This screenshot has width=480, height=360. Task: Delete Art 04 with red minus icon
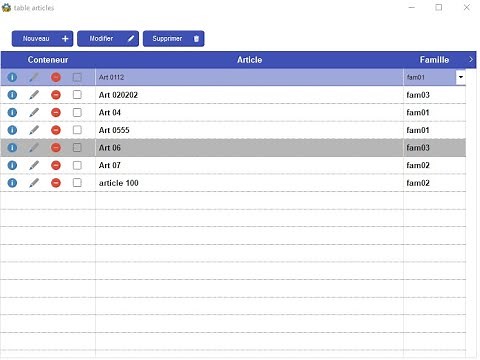[56, 113]
